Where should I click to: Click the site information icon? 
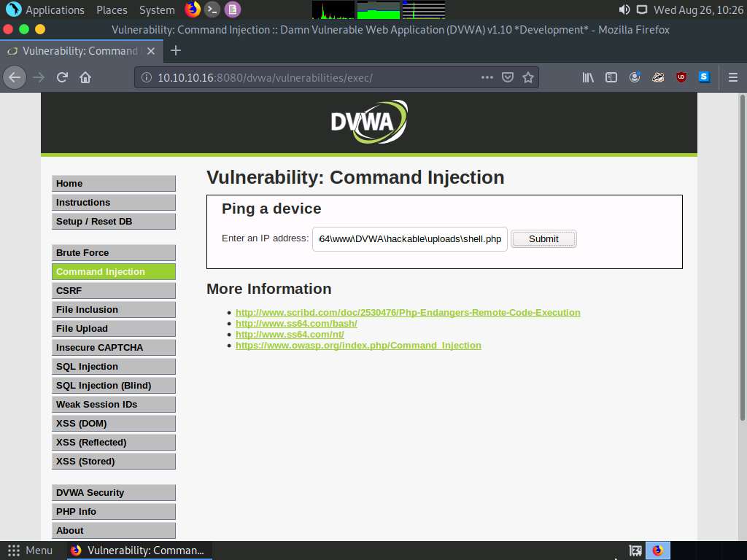(146, 77)
